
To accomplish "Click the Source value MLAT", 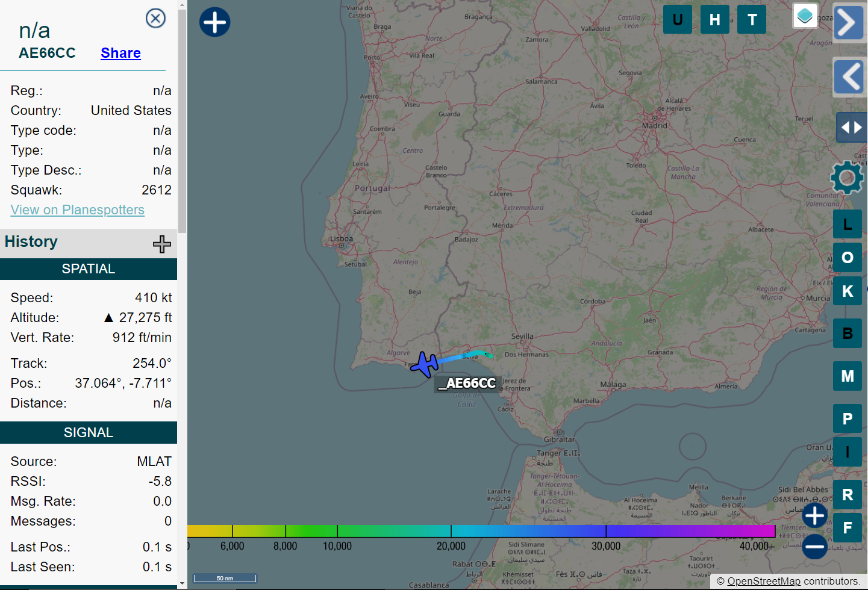I will pyautogui.click(x=154, y=462).
